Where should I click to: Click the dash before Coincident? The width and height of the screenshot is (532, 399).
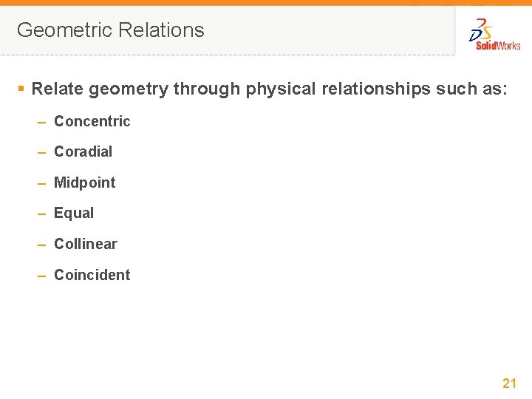tap(43, 276)
